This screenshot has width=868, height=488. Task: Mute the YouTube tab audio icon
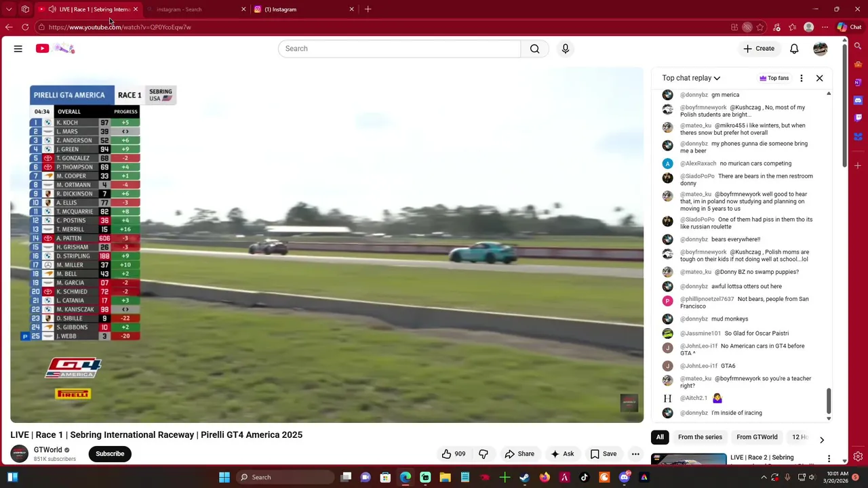[x=52, y=9]
